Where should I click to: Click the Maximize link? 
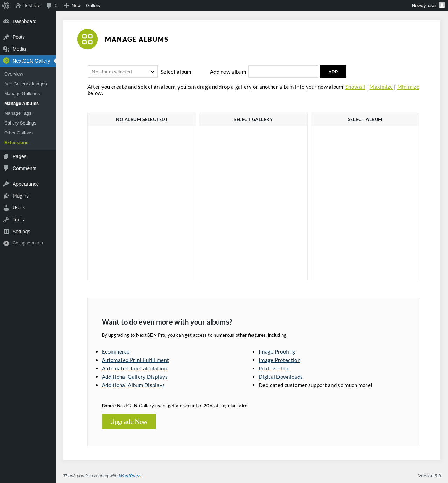tap(381, 87)
